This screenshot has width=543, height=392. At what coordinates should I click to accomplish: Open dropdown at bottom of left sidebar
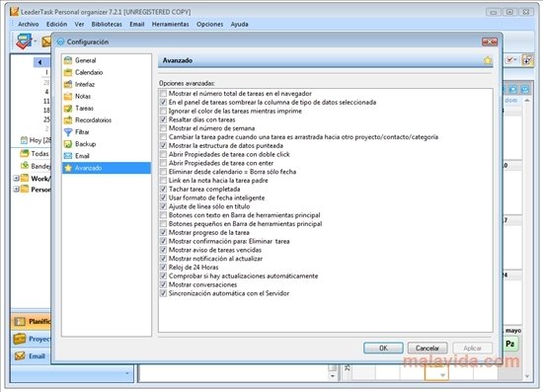tap(127, 373)
